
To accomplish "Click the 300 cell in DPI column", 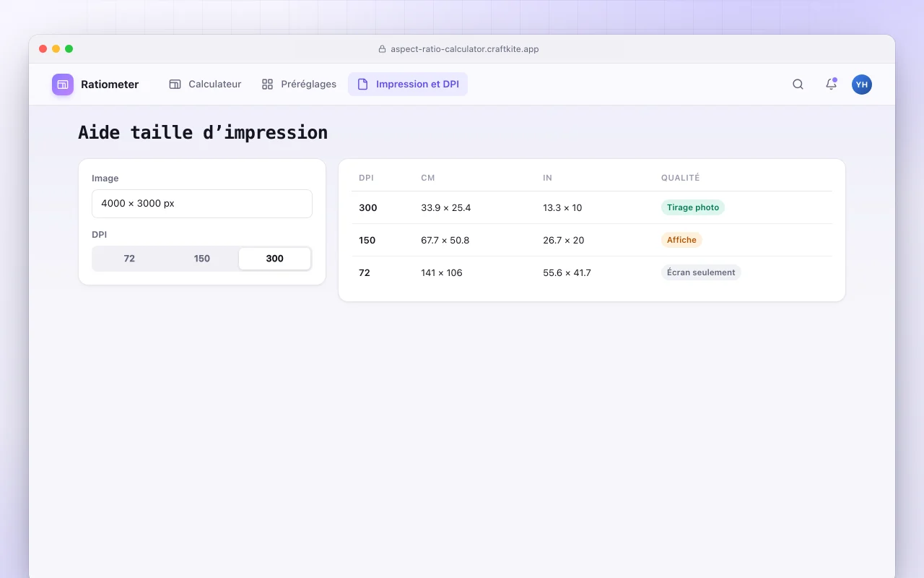I will tap(368, 208).
